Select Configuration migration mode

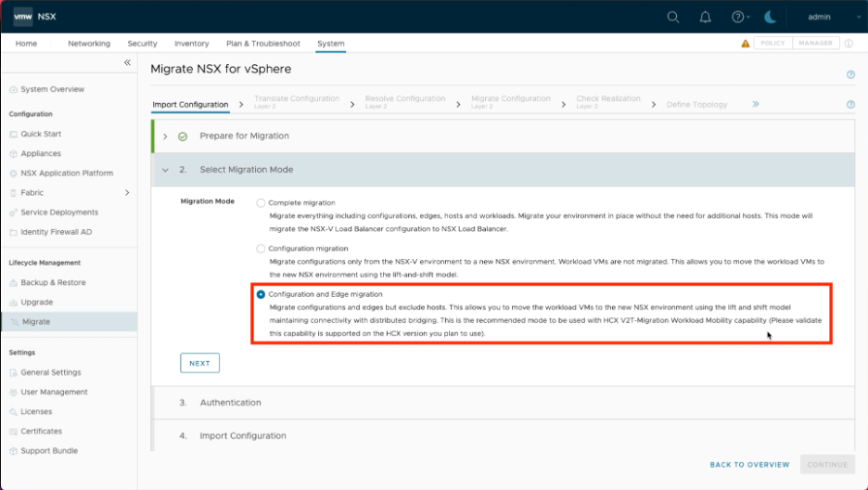[261, 249]
